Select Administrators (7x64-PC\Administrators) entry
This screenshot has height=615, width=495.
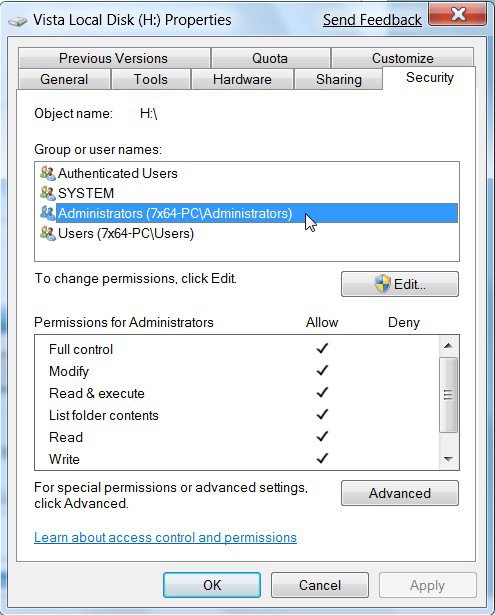[247, 213]
